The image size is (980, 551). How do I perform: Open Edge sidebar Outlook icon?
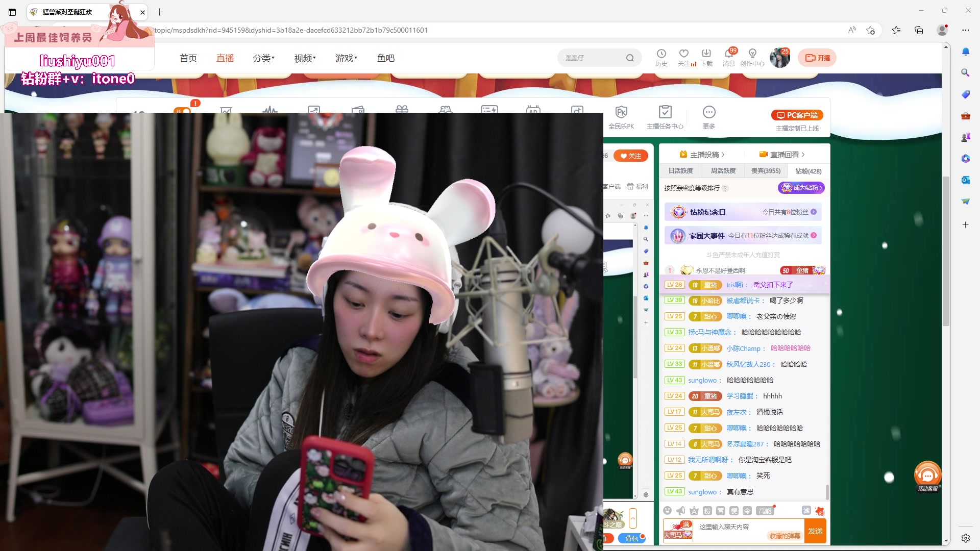(965, 180)
